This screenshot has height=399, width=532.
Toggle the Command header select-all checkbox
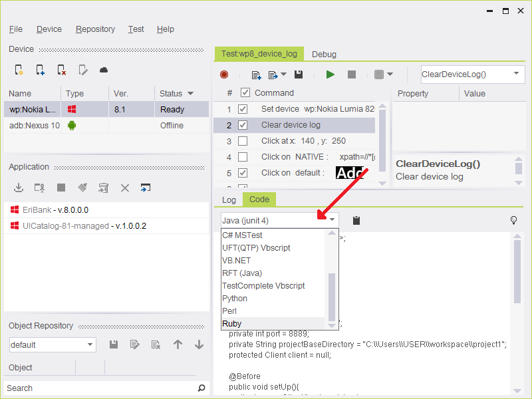(x=245, y=93)
